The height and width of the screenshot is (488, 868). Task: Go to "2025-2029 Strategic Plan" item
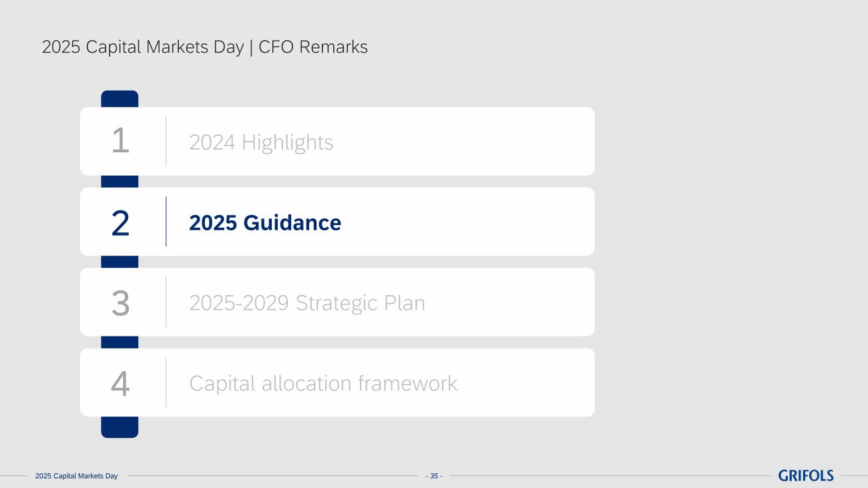coord(307,303)
